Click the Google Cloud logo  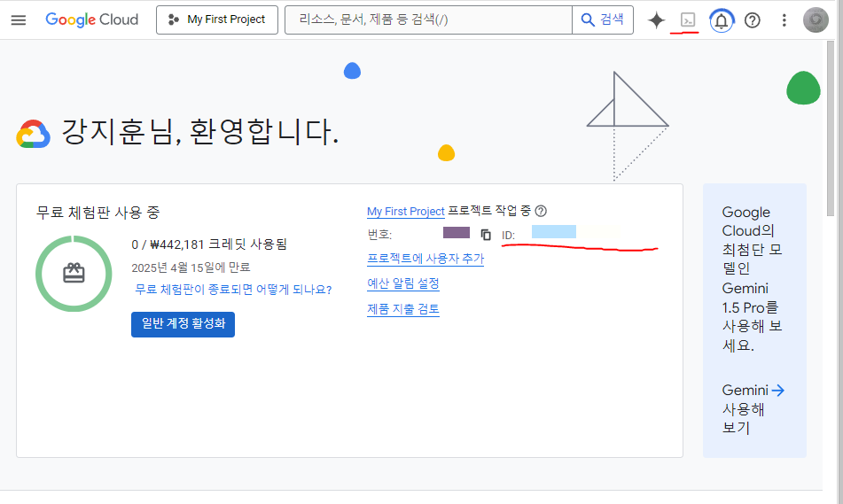pos(92,19)
